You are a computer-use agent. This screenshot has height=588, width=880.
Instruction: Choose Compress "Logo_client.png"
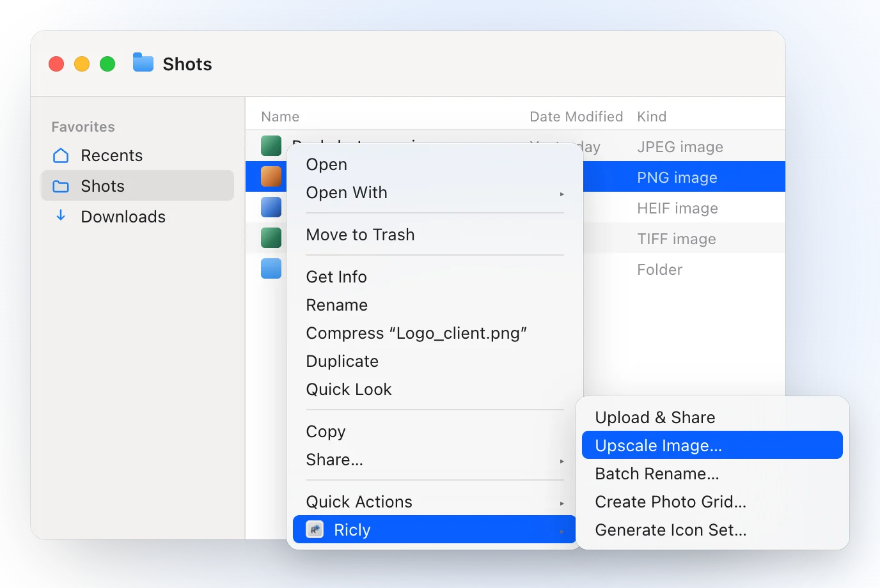pos(435,333)
